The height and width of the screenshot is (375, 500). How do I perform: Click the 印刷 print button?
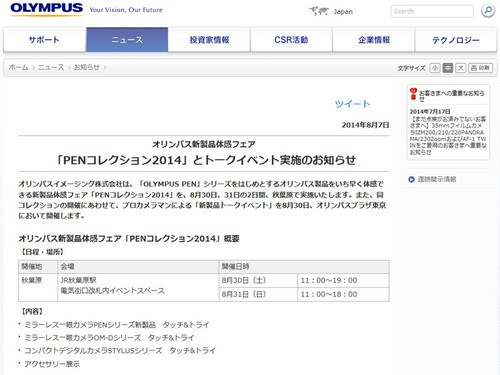480,68
